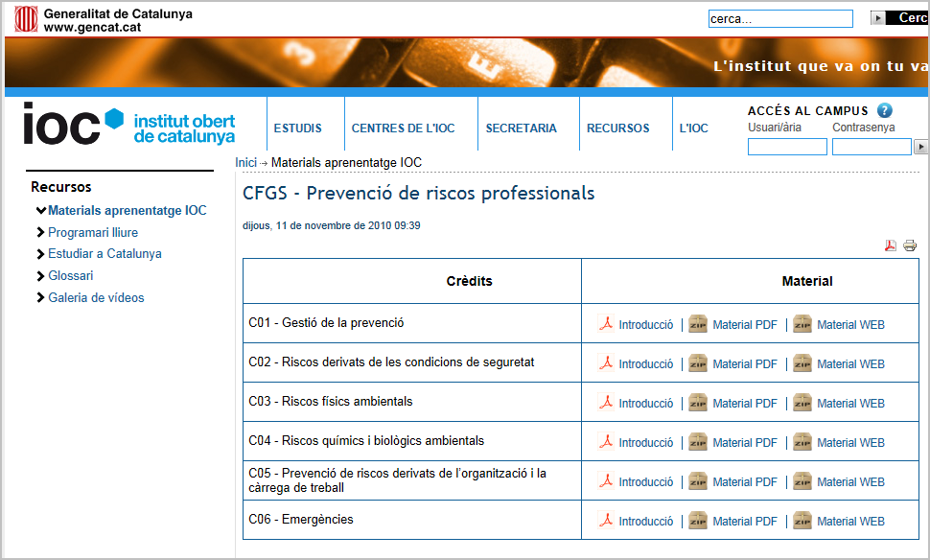Click the IOC institut obert de catalunya logo
The image size is (930, 560).
(x=129, y=126)
